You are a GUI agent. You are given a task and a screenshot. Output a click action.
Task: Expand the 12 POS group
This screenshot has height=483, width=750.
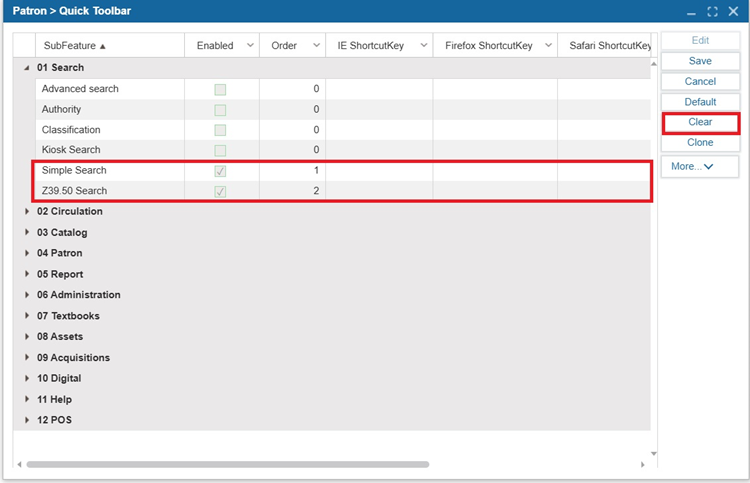[27, 420]
